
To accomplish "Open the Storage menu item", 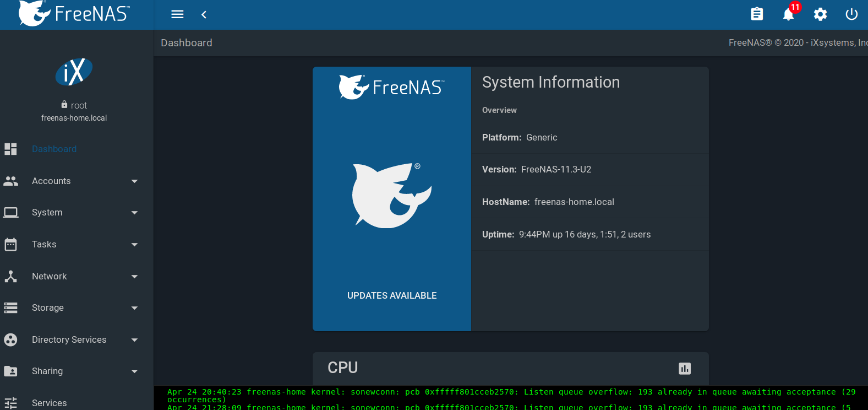I will [48, 307].
